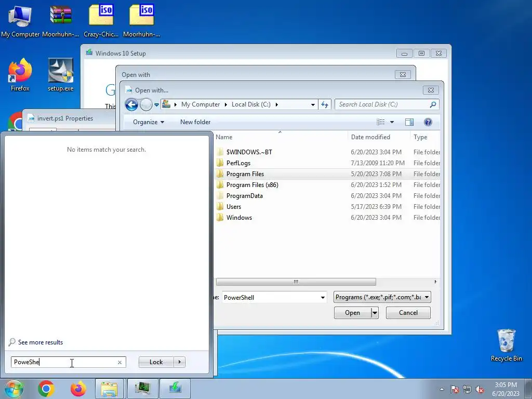Select the Users folder

[233, 207]
